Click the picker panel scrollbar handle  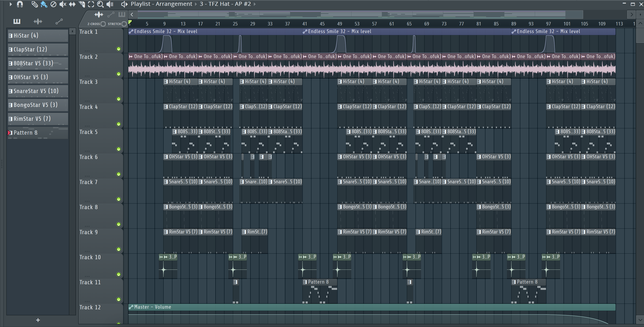(72, 32)
